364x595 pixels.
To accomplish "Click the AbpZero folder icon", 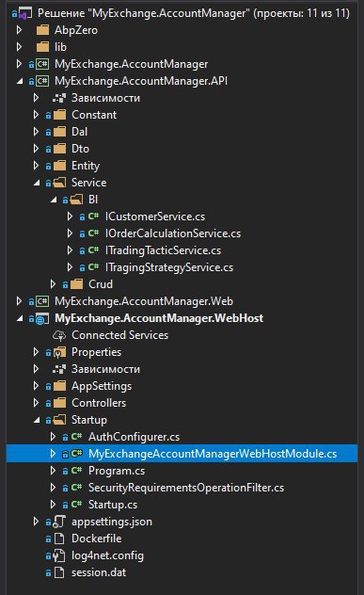I will 42,30.
